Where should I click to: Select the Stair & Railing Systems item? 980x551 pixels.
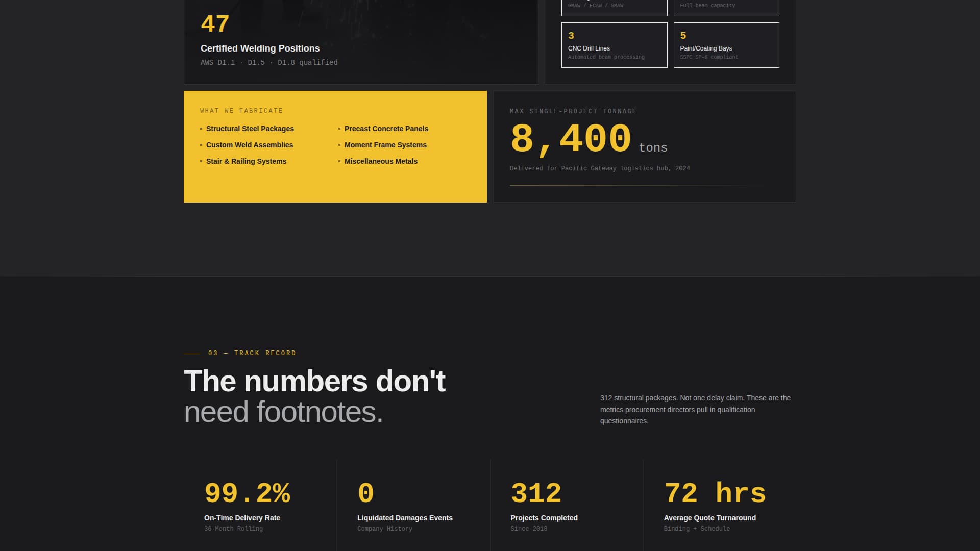click(x=246, y=161)
